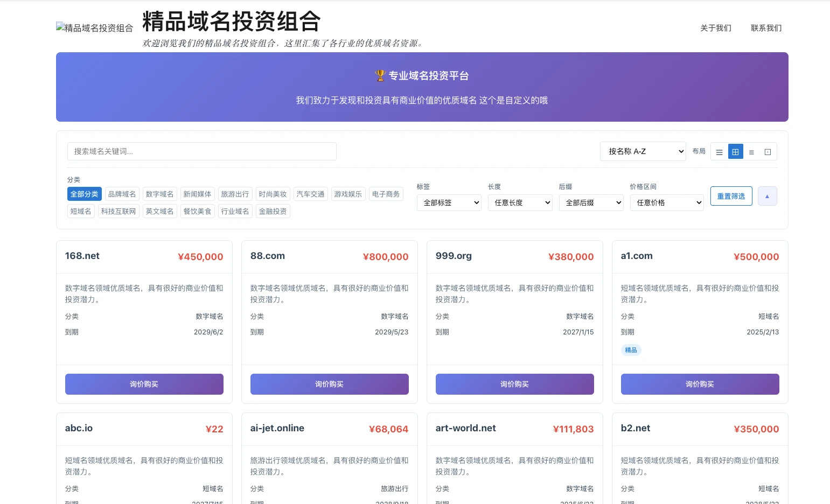Screen dimensions: 830x504
Task: Open the 全部后缀 suffix dropdown
Action: point(591,202)
